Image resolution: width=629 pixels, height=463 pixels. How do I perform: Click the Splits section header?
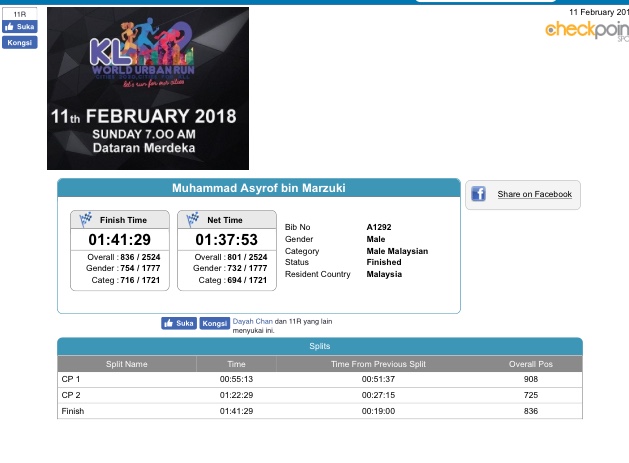click(320, 346)
